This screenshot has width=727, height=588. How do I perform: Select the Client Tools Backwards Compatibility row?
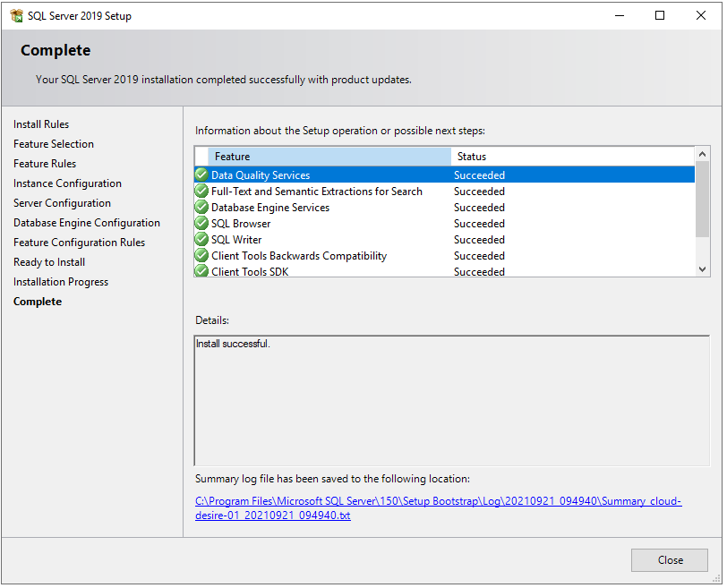[x=445, y=256]
